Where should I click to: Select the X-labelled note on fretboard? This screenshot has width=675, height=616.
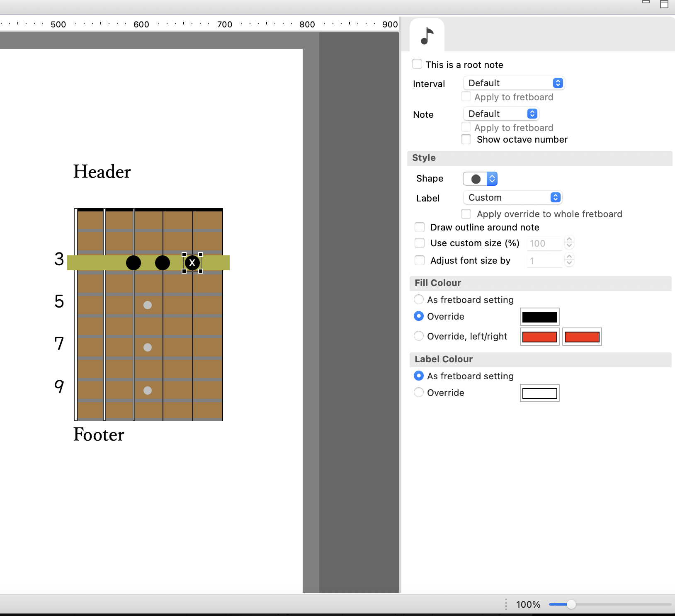[x=192, y=263]
